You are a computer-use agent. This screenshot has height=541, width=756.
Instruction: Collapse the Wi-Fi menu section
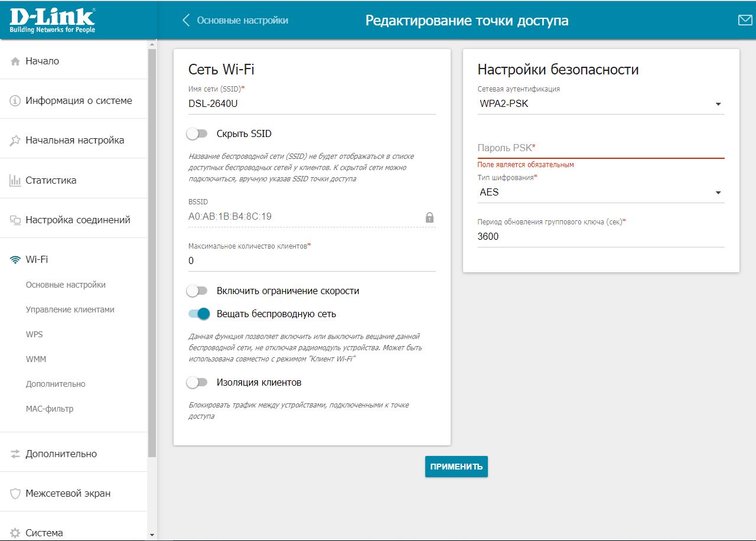(x=73, y=259)
